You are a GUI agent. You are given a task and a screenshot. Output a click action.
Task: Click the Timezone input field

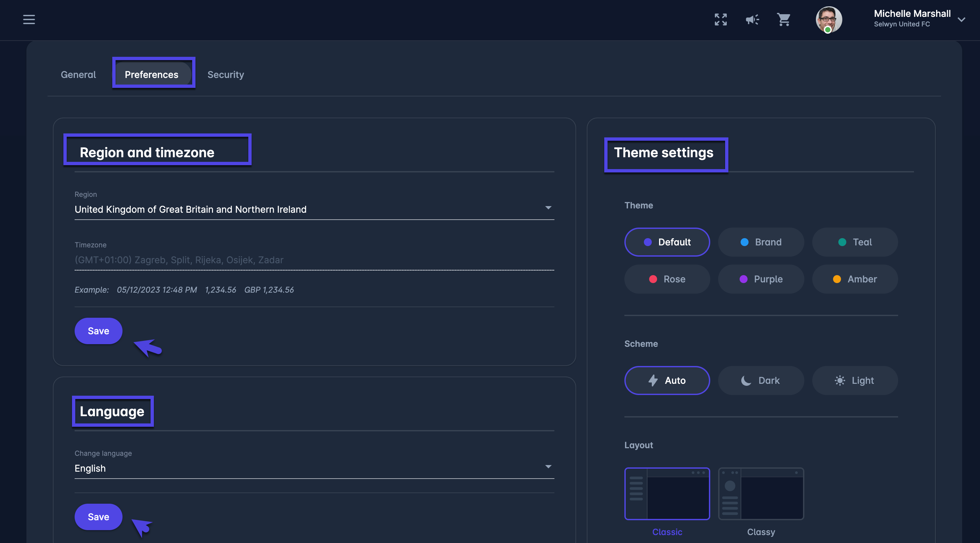pyautogui.click(x=314, y=260)
